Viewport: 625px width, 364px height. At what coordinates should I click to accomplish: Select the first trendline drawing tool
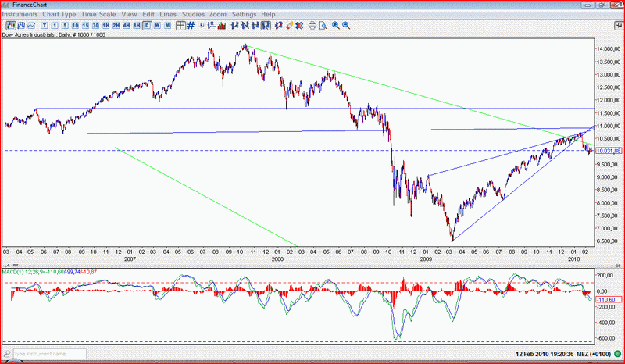click(235, 26)
